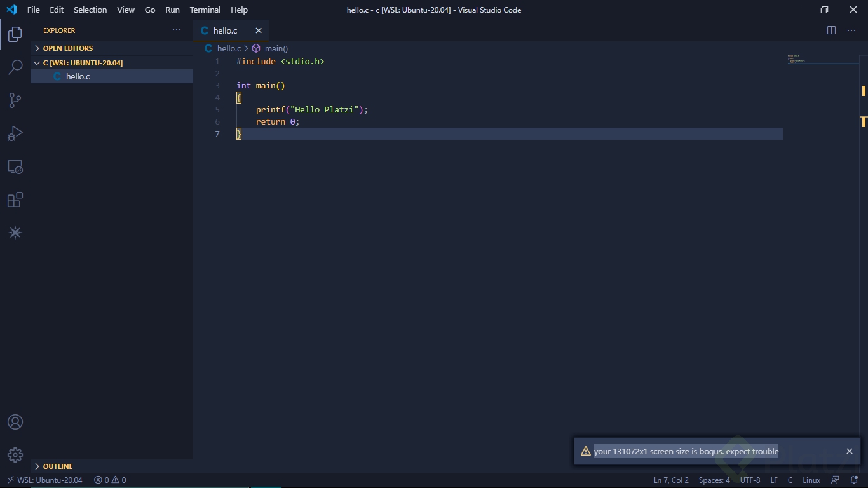The width and height of the screenshot is (868, 488).
Task: Click the Split Editor Right icon
Action: coord(831,30)
